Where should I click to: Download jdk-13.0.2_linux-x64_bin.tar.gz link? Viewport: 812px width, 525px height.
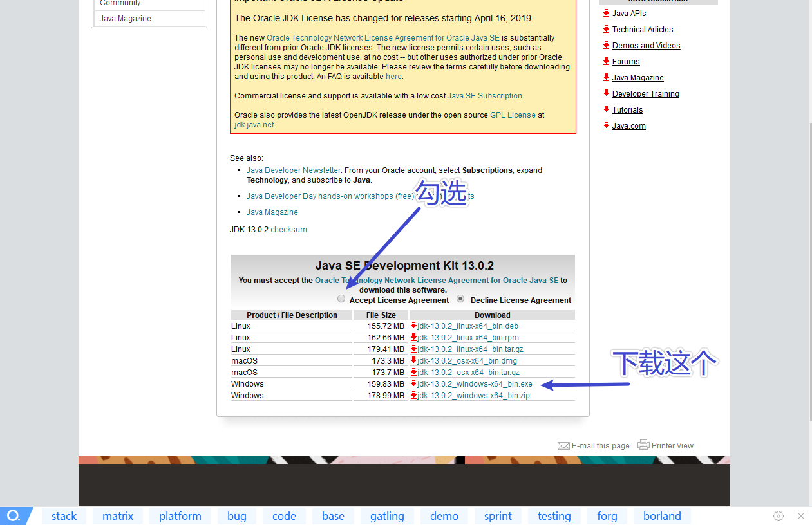(471, 349)
